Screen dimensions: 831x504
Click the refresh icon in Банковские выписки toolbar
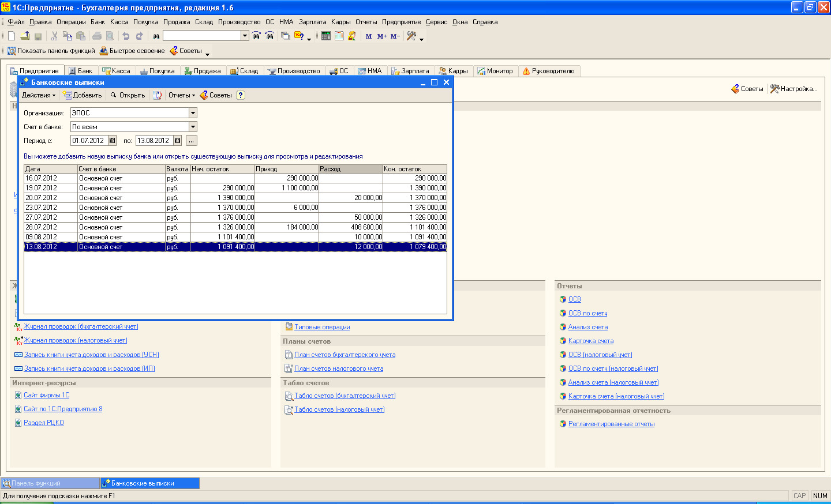(x=158, y=95)
